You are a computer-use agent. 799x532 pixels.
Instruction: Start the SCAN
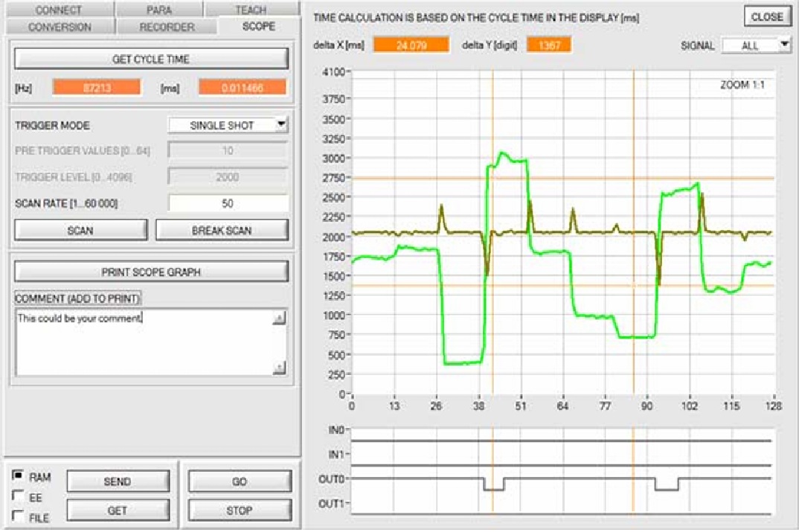80,231
